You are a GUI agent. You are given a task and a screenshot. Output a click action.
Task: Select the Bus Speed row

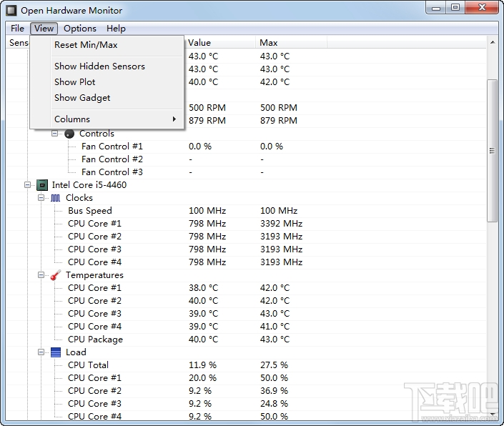[246, 211]
